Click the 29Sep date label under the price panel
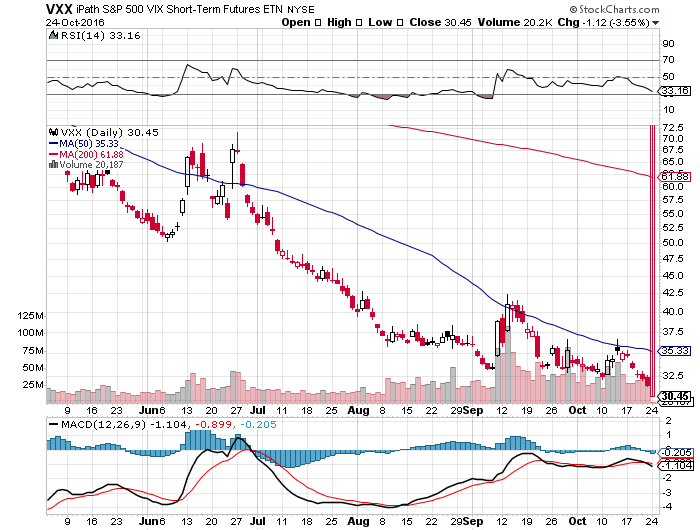The height and width of the screenshot is (530, 700). [x=467, y=410]
